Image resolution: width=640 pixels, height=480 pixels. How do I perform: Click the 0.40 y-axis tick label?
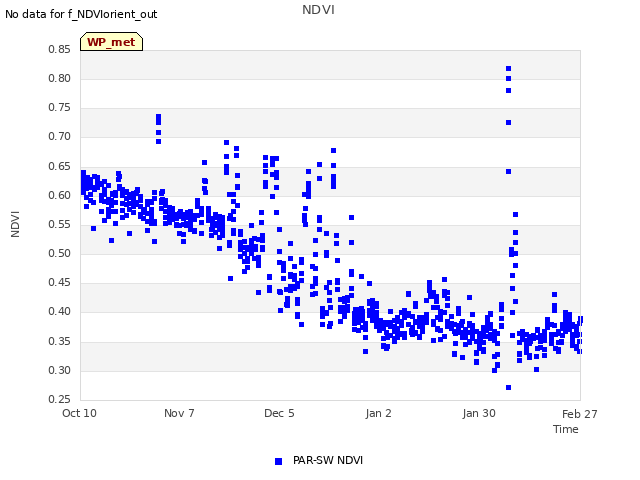[59, 311]
